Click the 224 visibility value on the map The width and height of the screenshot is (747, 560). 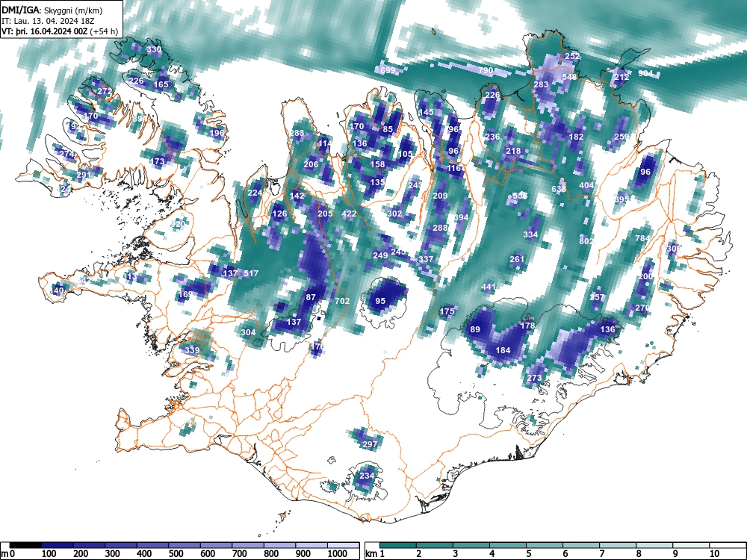(255, 193)
